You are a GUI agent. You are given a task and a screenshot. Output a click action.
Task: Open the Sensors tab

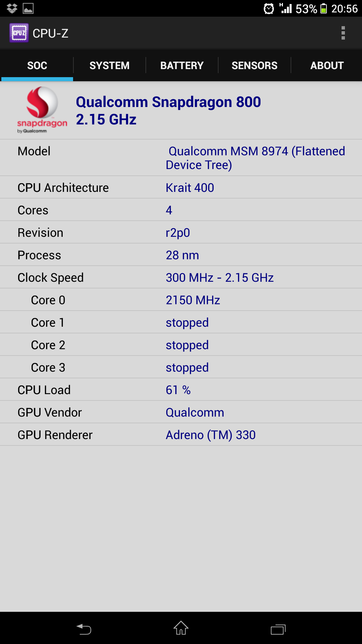pyautogui.click(x=254, y=65)
